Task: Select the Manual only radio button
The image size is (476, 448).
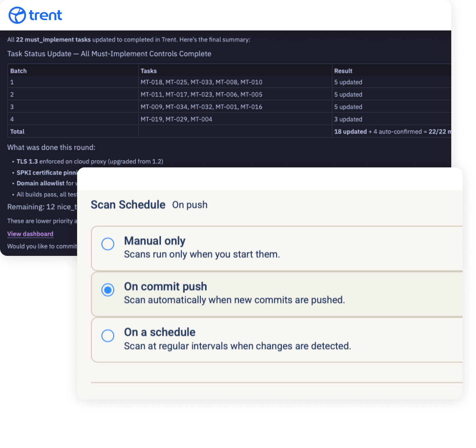Action: coord(108,244)
